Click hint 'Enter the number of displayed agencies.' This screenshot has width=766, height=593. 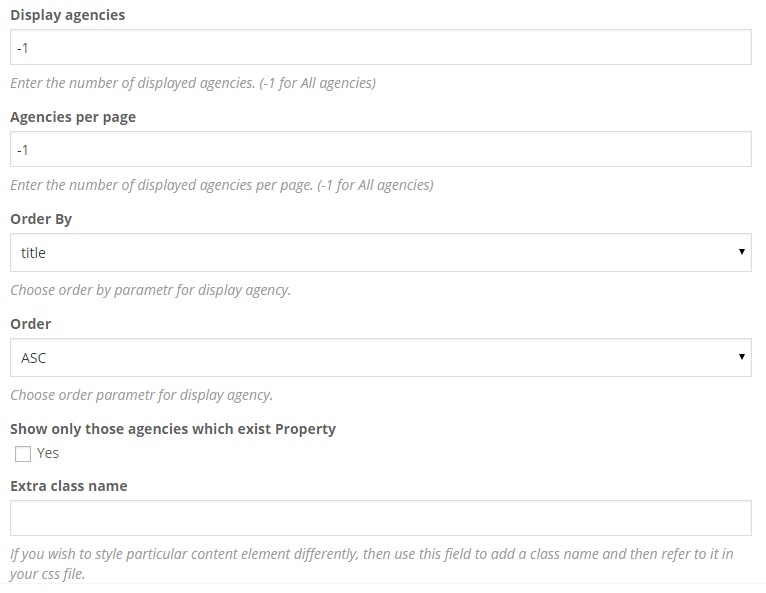(192, 83)
